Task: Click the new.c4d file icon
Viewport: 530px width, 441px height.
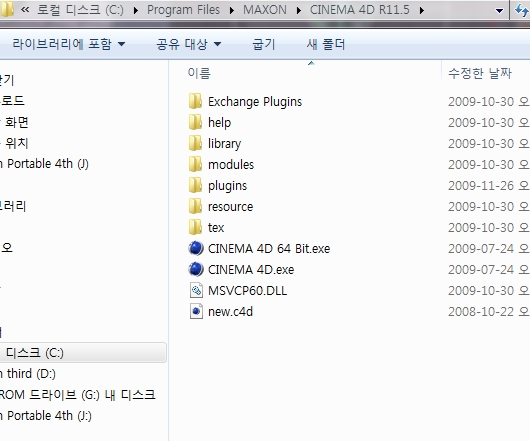Action: click(x=196, y=311)
